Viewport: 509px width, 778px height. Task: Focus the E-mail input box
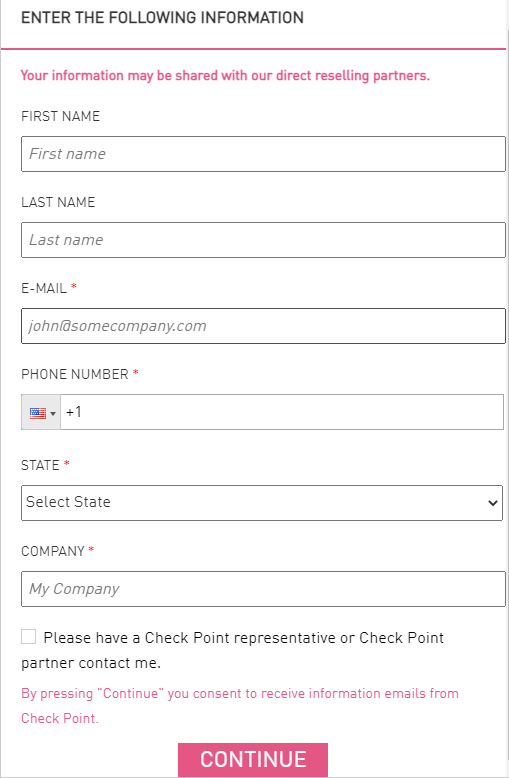[263, 325]
